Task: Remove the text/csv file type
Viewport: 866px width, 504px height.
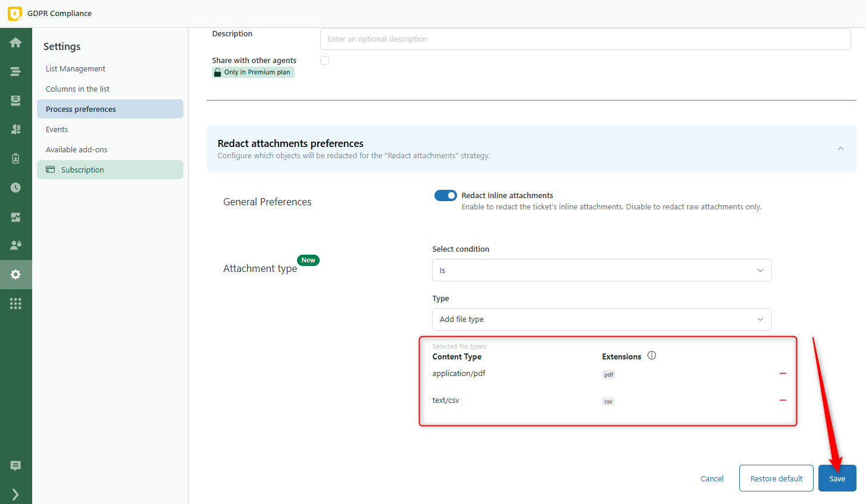Action: (x=783, y=400)
